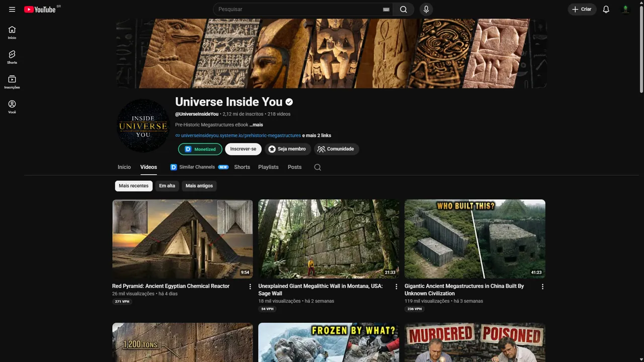The image size is (644, 362).
Task: Start voice search with microphone icon
Action: click(426, 9)
